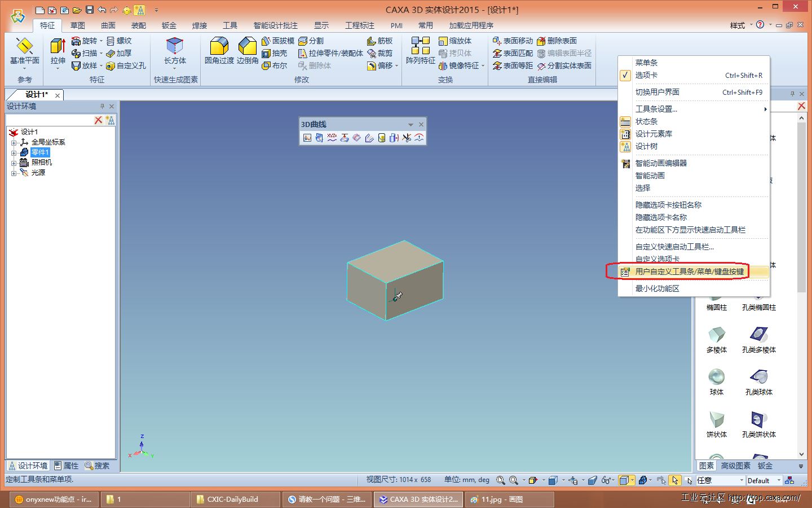Screen dimensions: 812x508
Task: Select the 球体 sphere element thumbnail
Action: coord(717,382)
